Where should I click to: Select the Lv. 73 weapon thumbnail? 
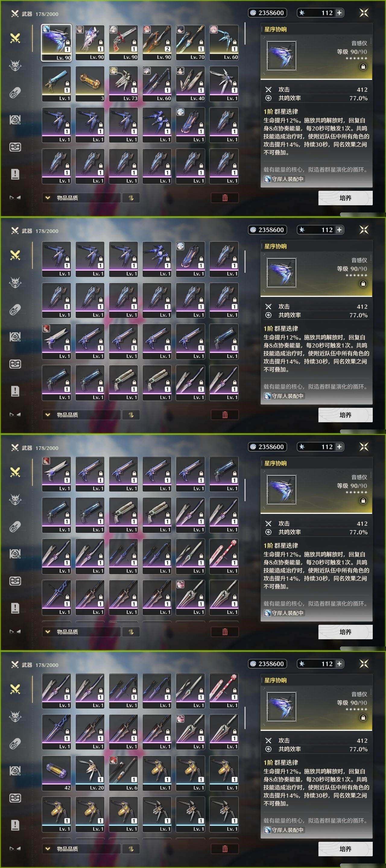(x=123, y=84)
